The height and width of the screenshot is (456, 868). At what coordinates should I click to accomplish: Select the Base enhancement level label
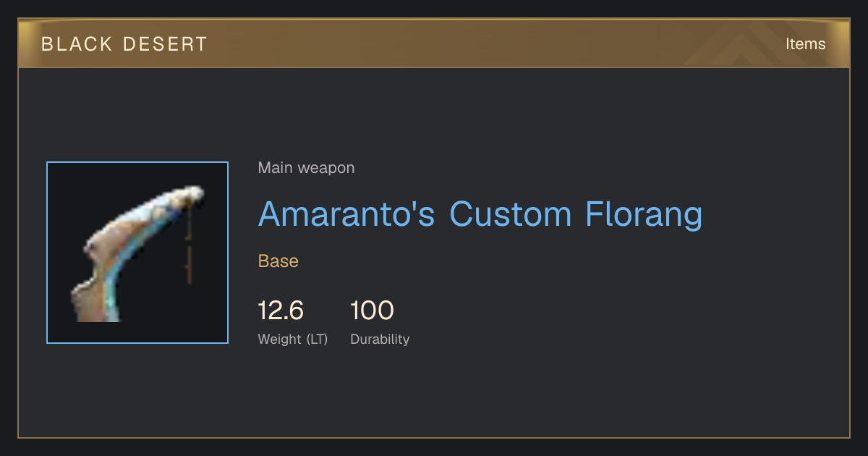278,261
